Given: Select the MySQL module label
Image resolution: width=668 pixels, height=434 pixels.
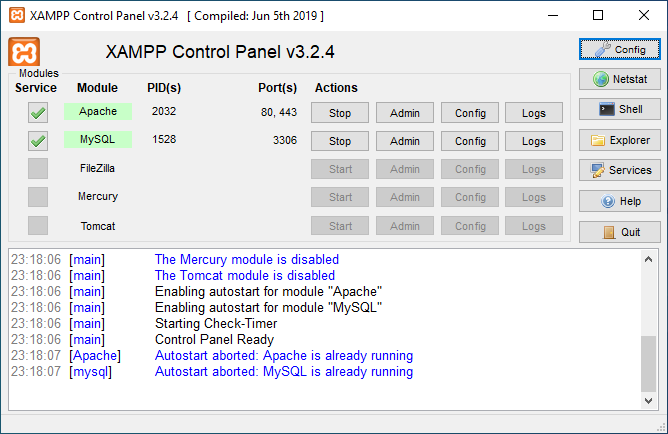Looking at the screenshot, I should [98, 139].
